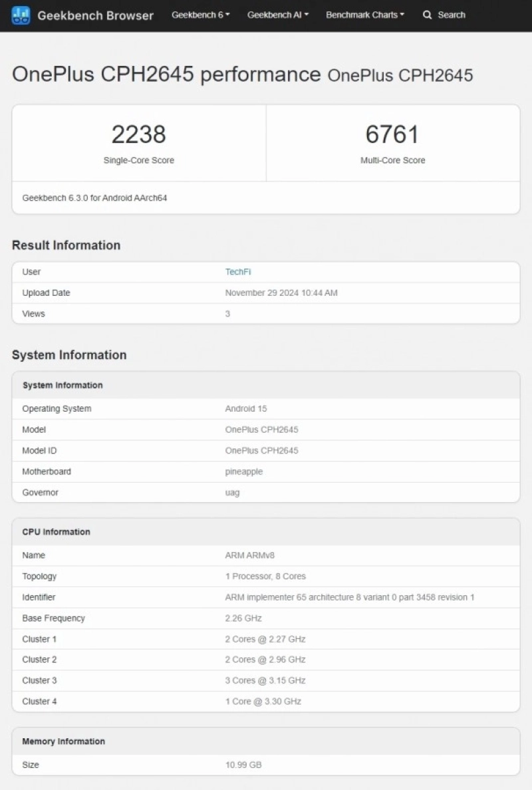
Task: Select the CPU name ARM ARMv8
Action: click(250, 555)
